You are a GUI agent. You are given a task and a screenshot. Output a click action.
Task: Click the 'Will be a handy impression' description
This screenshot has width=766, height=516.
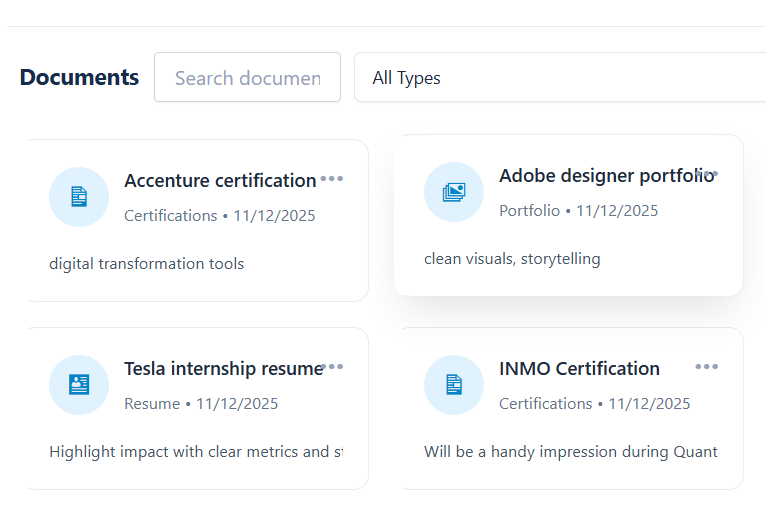tap(570, 452)
